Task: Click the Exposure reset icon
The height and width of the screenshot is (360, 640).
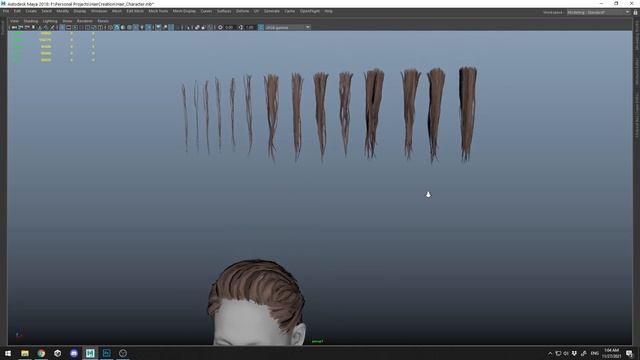Action: tap(220, 27)
